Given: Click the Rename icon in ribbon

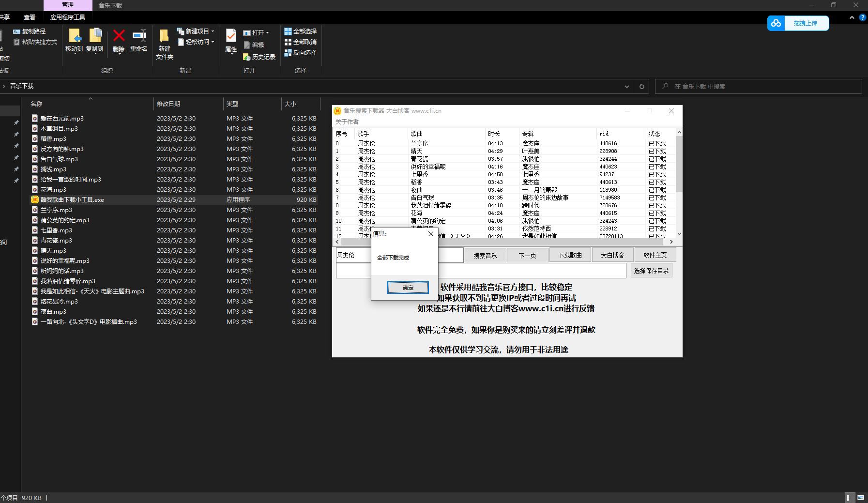Looking at the screenshot, I should click(x=139, y=36).
